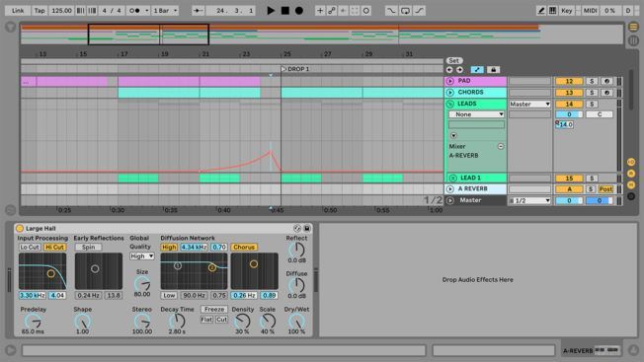Toggle the Chorus switch

[x=244, y=248]
